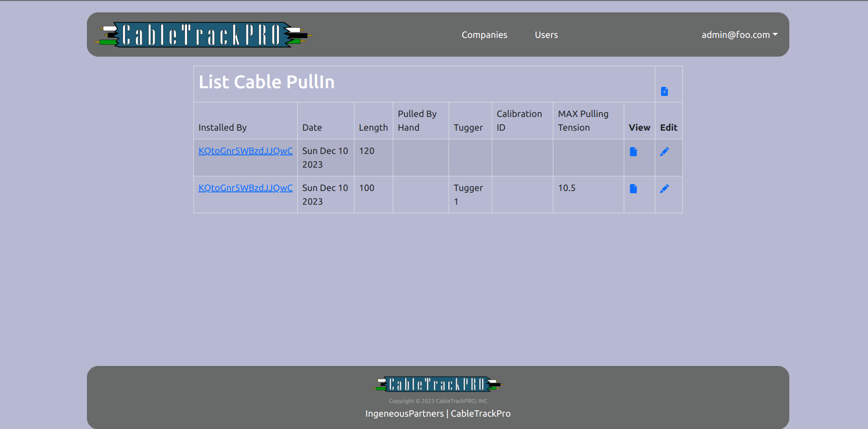868x429 pixels.
Task: Click the length value 100
Action: point(367,188)
